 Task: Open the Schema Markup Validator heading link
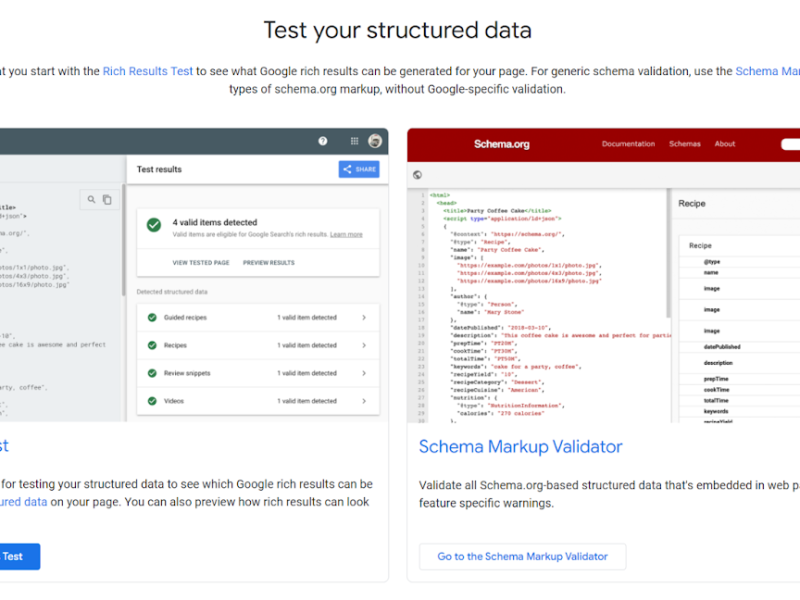click(520, 447)
